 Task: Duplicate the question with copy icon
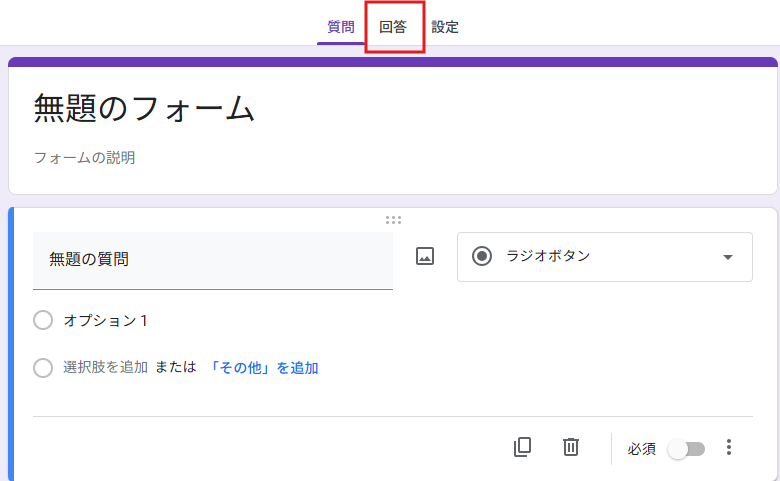[522, 447]
